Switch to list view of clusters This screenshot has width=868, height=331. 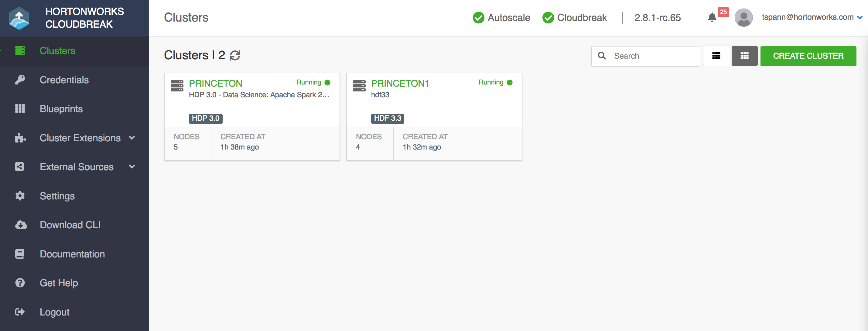point(716,56)
